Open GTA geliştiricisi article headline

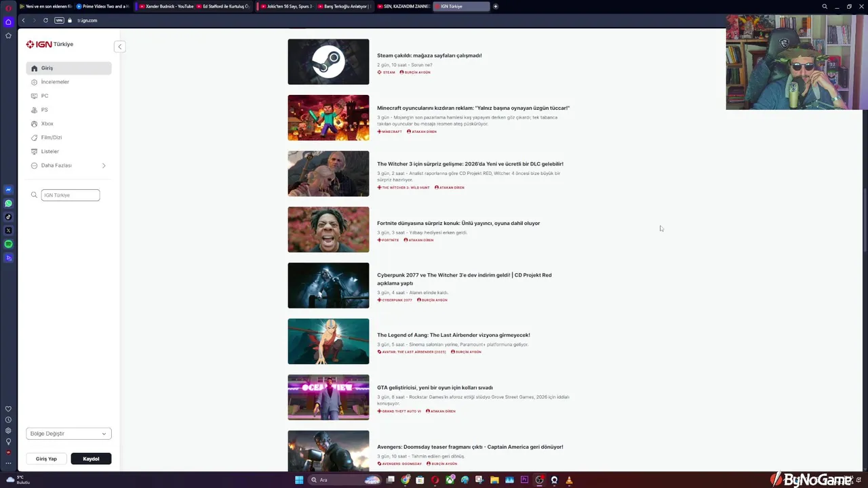click(435, 388)
